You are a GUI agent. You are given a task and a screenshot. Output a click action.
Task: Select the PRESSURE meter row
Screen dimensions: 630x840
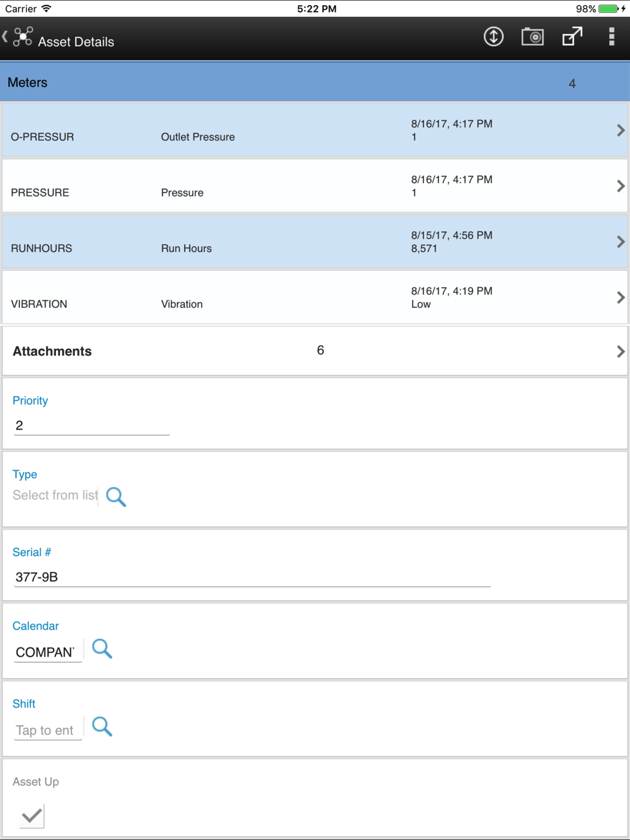(315, 186)
